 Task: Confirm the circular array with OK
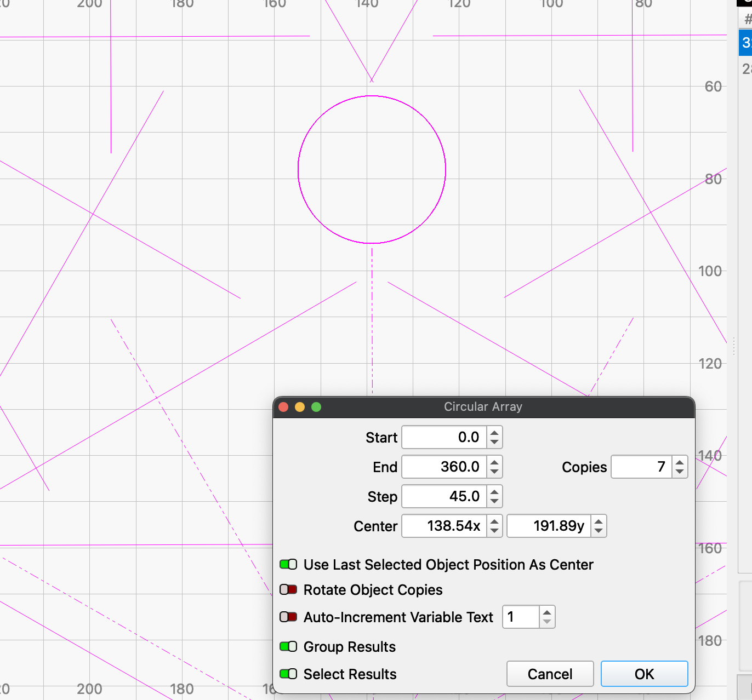click(x=644, y=674)
